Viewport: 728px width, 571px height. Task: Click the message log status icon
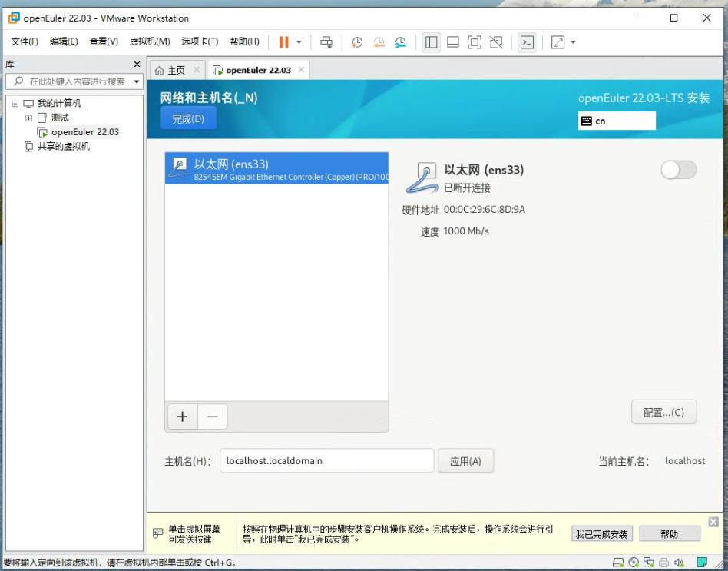tap(702, 563)
